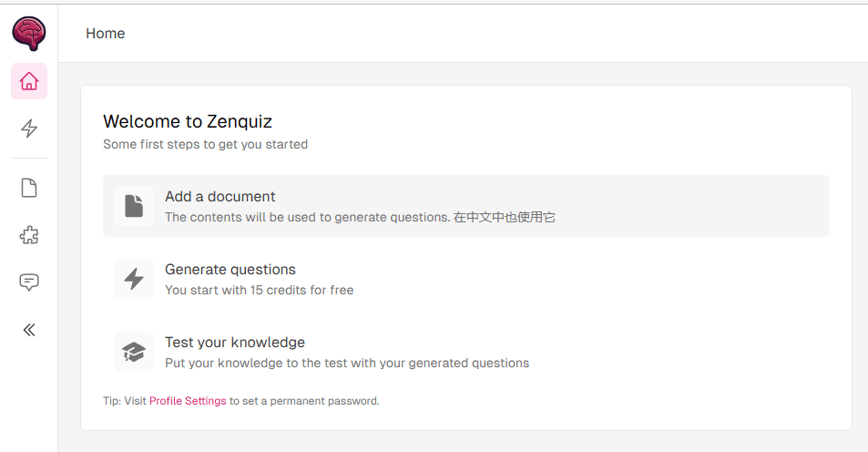Open the lightning bolt generate icon in sidebar
The width and height of the screenshot is (868, 452).
(29, 128)
